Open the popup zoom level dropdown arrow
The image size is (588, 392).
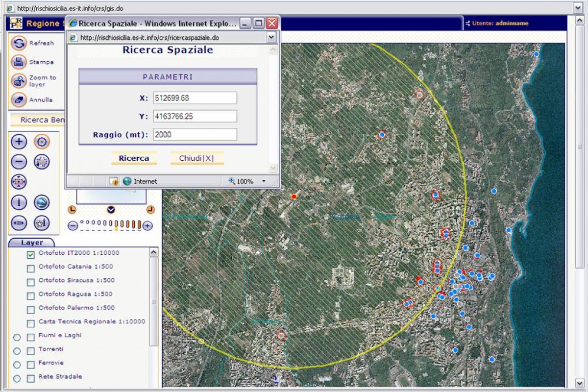(264, 181)
